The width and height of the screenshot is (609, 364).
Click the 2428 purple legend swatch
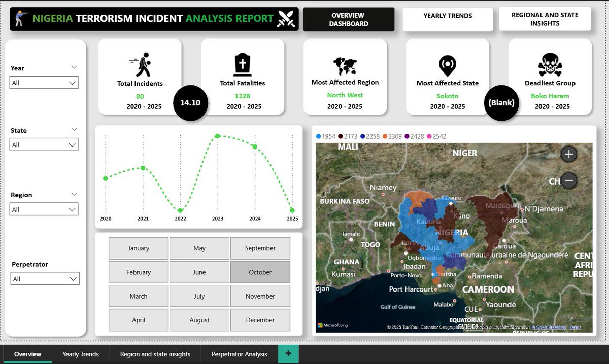pyautogui.click(x=408, y=136)
